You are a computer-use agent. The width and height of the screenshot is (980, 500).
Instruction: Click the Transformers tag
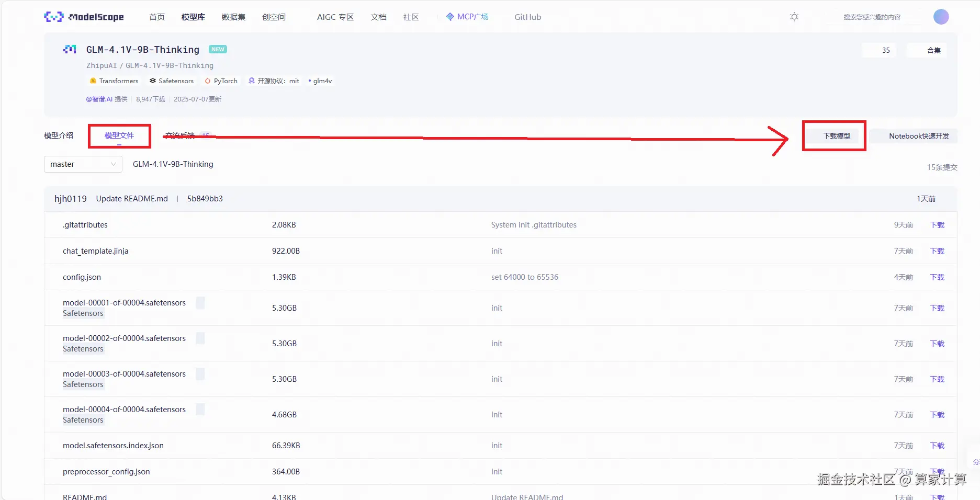[x=114, y=81]
